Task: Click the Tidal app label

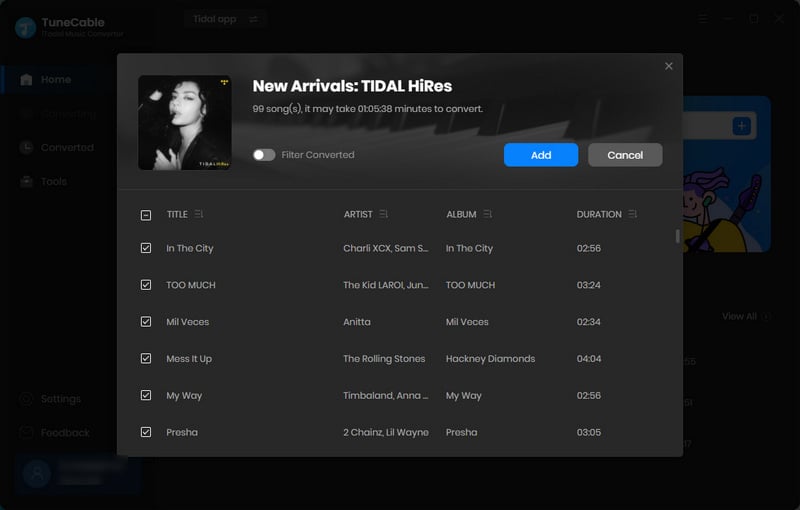Action: coord(215,19)
